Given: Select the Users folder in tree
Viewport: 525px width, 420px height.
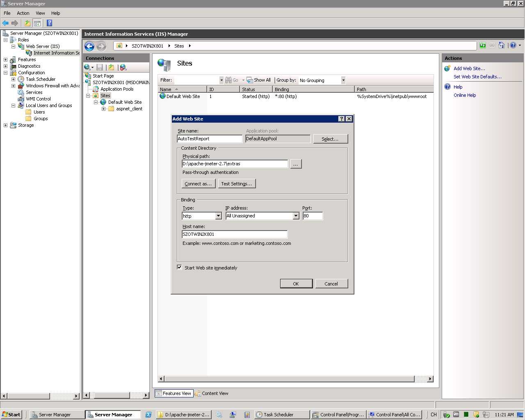Looking at the screenshot, I should tap(39, 112).
